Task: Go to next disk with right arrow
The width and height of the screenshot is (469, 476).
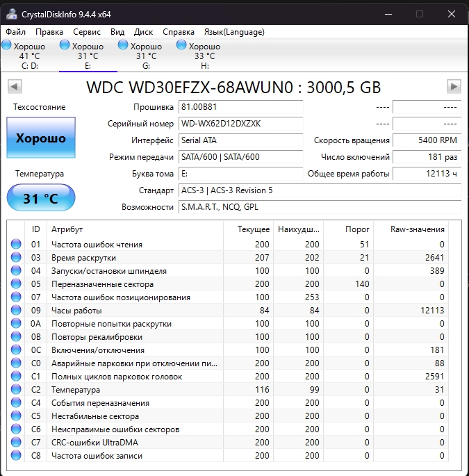Action: click(x=454, y=87)
